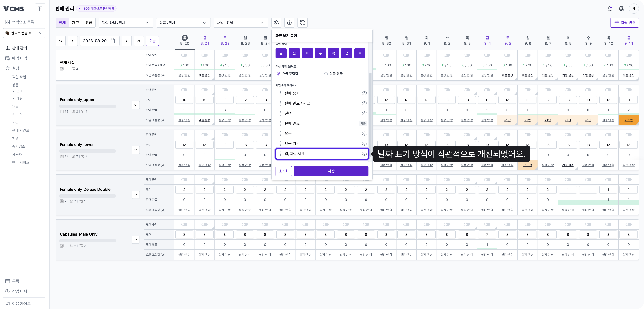Open the 객실 타입 : 전체 dropdown
The image size is (644, 309).
(x=125, y=23)
